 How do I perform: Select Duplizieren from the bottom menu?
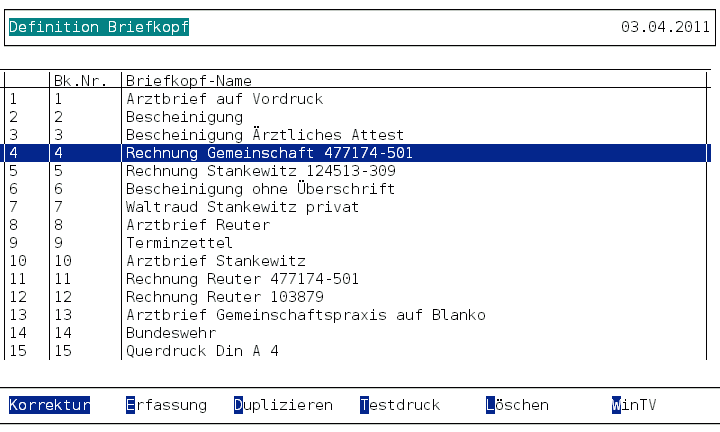click(283, 405)
